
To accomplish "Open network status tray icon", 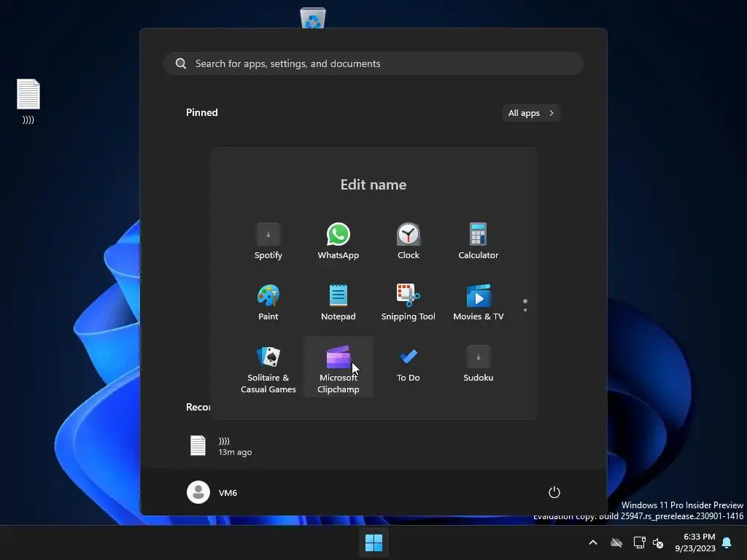I will tap(639, 542).
